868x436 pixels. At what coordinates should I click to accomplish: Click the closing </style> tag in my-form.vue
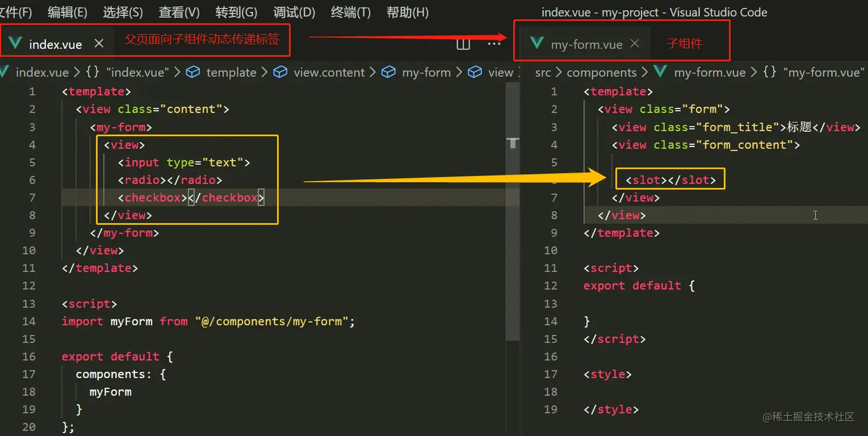[611, 410]
